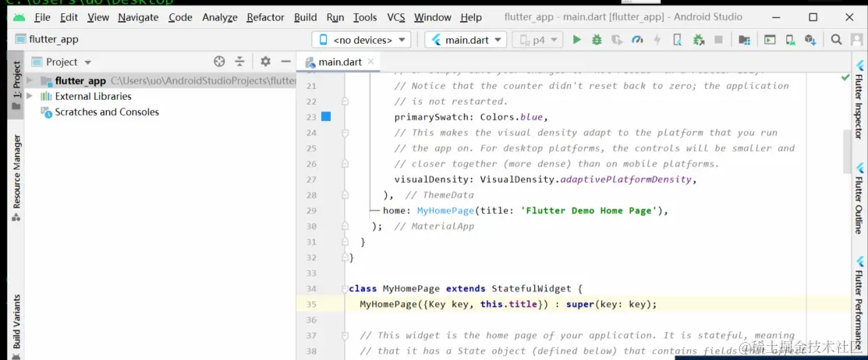868x360 pixels.
Task: Open the Analyze menu
Action: pos(220,17)
